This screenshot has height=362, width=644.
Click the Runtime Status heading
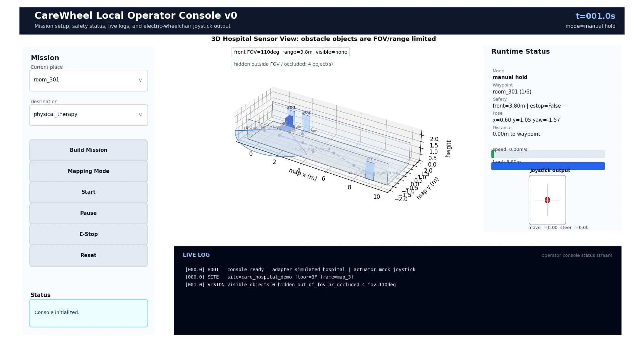point(521,52)
